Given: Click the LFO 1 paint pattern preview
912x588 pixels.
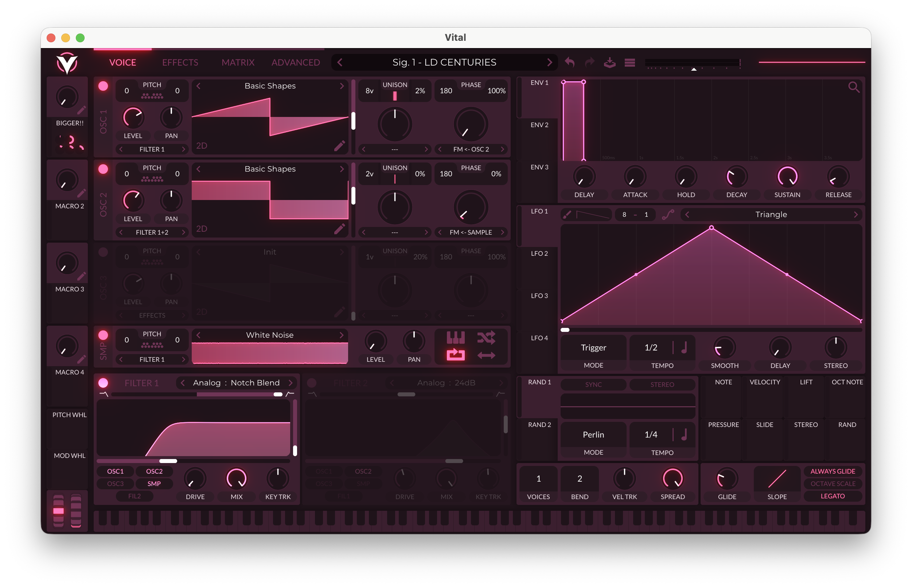Looking at the screenshot, I should (592, 215).
